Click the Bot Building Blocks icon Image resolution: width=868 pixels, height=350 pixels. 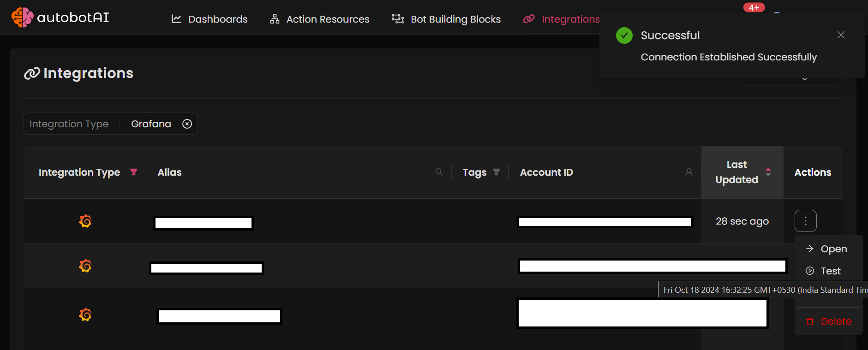(x=398, y=18)
